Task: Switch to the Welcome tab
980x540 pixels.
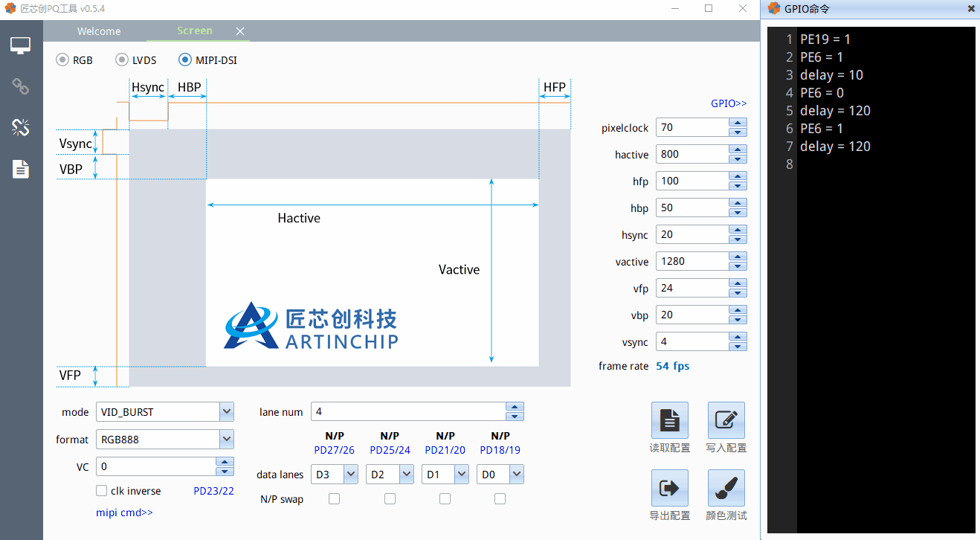Action: point(99,31)
